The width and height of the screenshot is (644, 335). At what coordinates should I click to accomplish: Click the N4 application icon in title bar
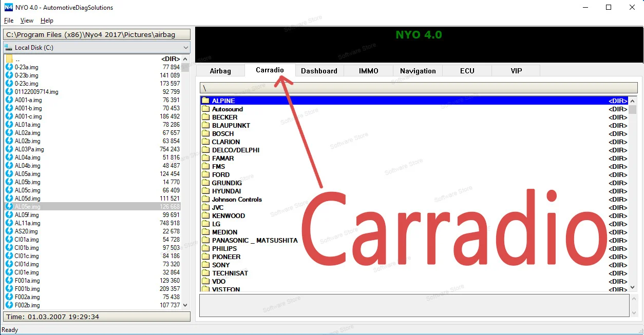coord(8,8)
